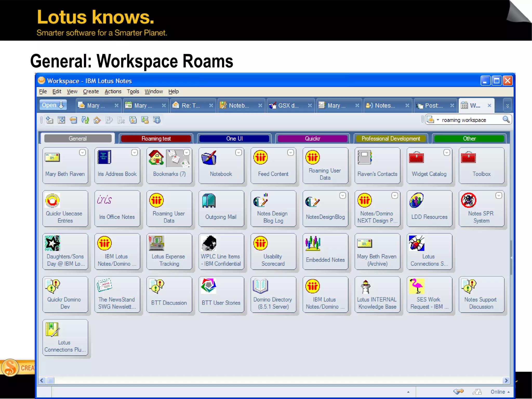The height and width of the screenshot is (399, 532).
Task: Switch to Professional Development workspace tab
Action: 391,139
